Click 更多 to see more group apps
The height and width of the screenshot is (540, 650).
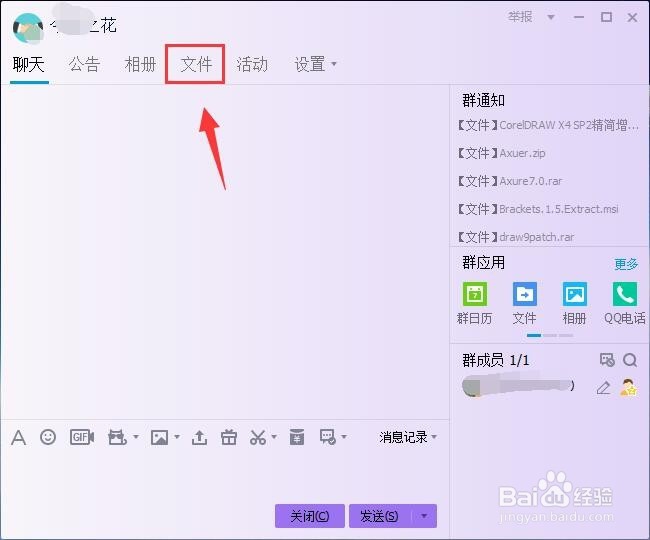tap(626, 264)
